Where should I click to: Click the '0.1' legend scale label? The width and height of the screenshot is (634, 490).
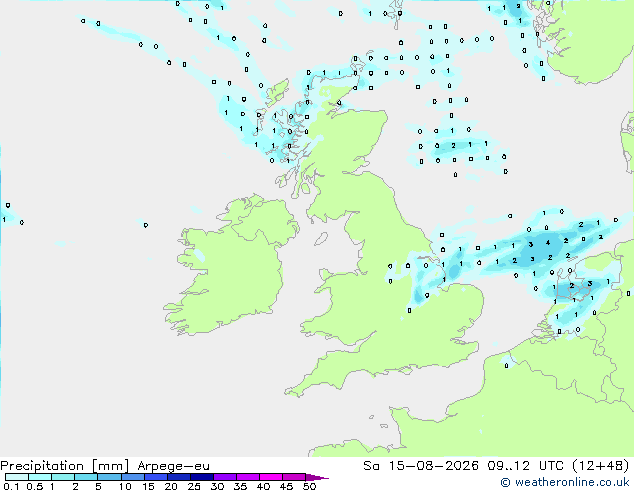(x=11, y=486)
